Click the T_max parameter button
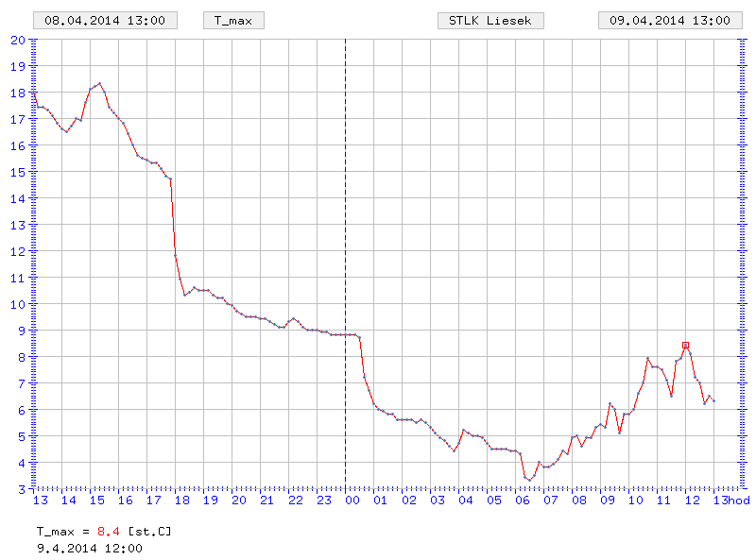 click(x=233, y=20)
